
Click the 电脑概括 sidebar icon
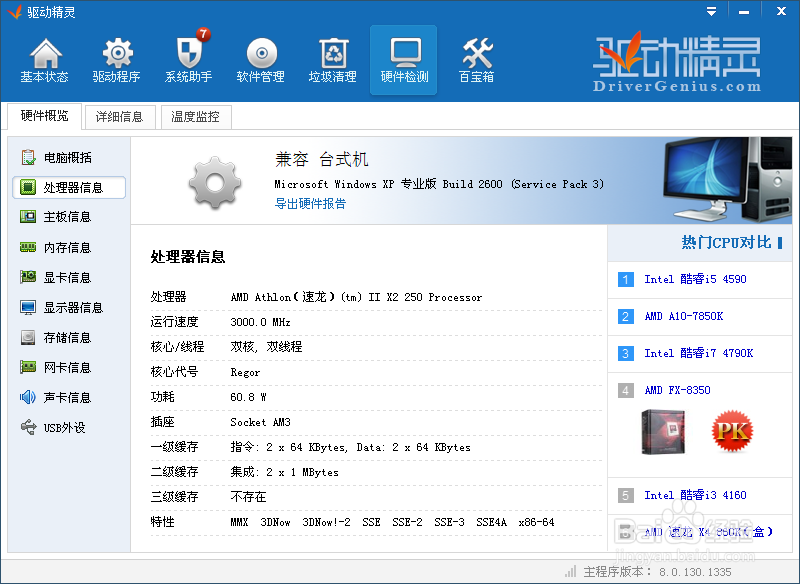(x=28, y=157)
